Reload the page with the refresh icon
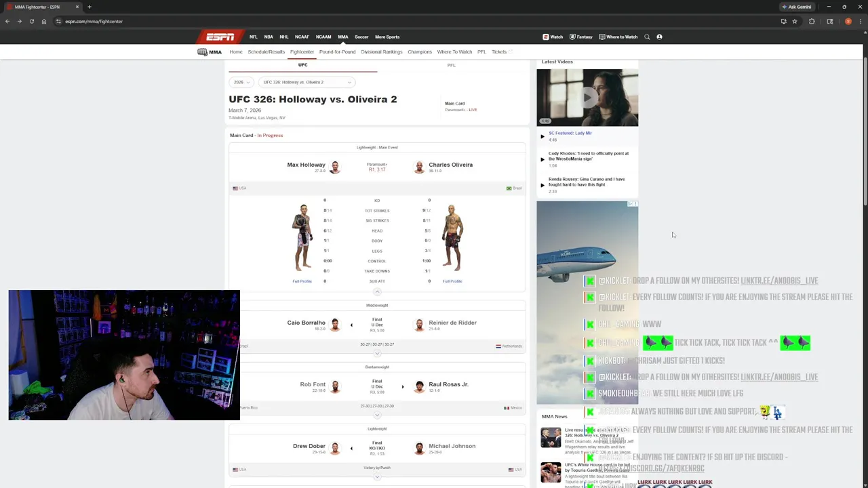 tap(31, 21)
